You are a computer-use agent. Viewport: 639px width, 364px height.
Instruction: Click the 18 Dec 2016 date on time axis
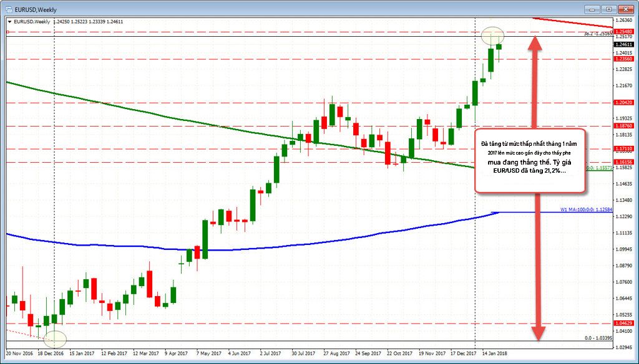tap(51, 353)
